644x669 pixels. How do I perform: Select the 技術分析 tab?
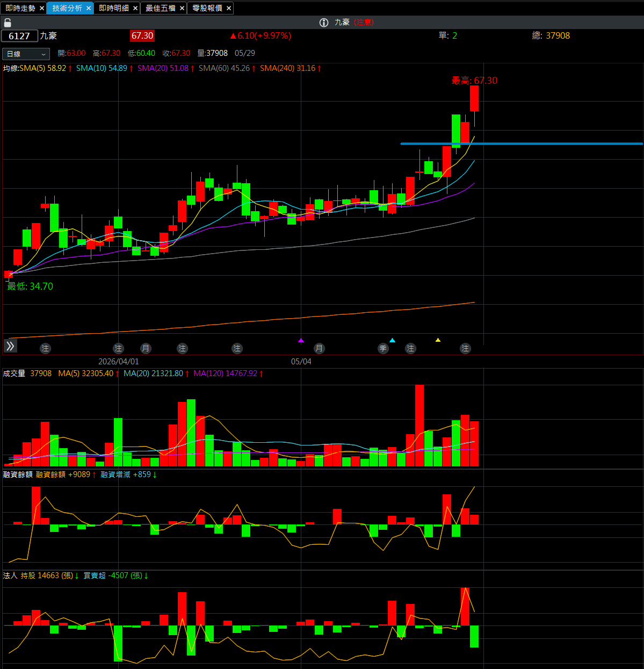tap(67, 8)
